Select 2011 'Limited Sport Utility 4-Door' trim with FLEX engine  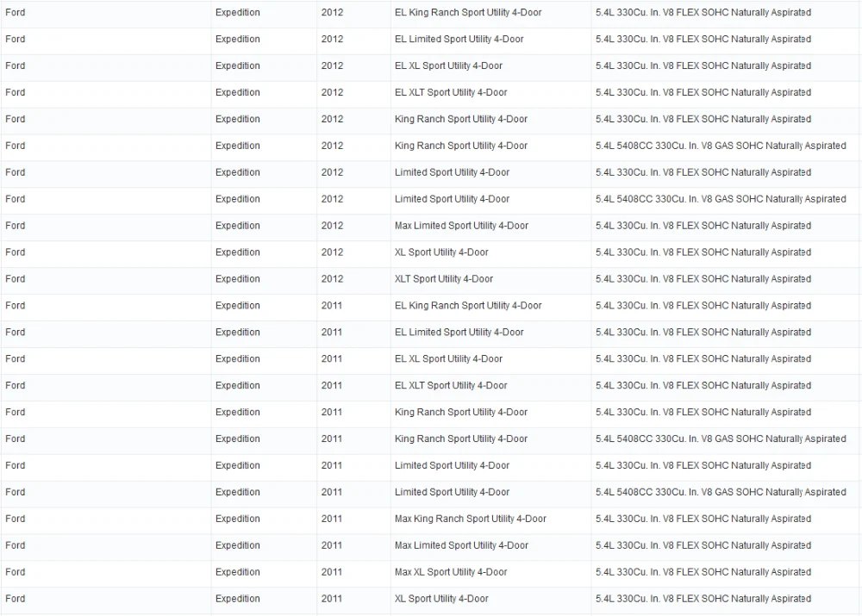point(452,465)
